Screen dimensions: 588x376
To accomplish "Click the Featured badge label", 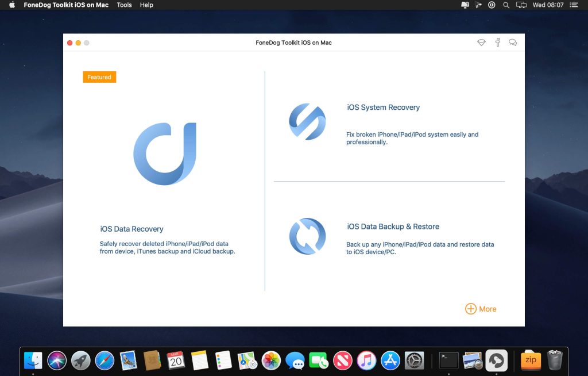I will 99,76.
